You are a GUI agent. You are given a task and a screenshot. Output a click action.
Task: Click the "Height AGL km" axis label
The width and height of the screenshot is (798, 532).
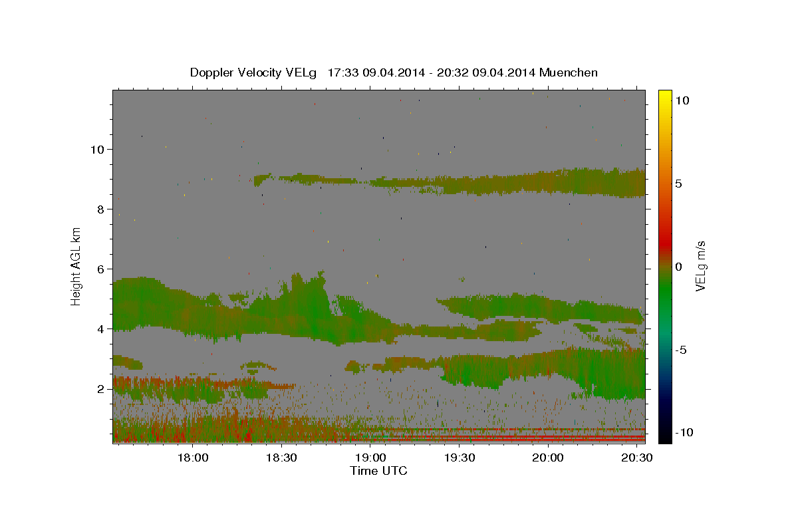point(76,267)
